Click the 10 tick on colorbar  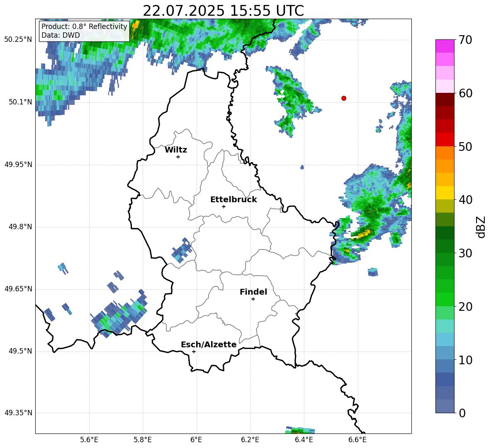(465, 360)
